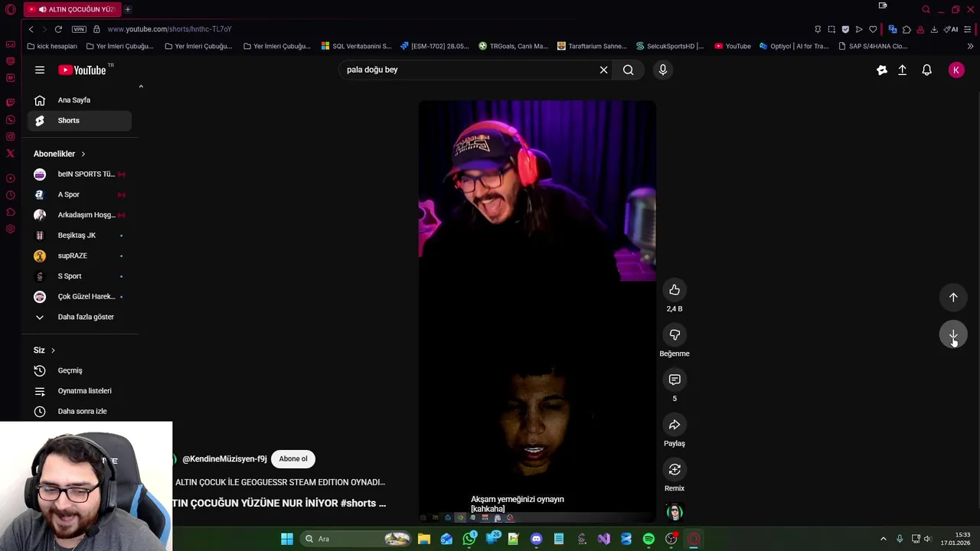Open Spotify from the taskbar
This screenshot has height=551, width=980.
[x=648, y=539]
